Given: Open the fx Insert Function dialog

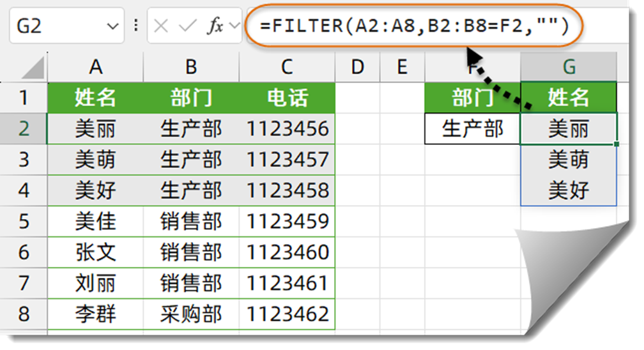Looking at the screenshot, I should 215,26.
